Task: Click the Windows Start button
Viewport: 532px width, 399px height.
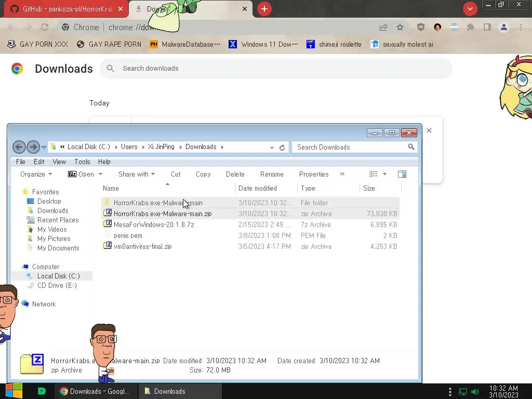Action: click(x=14, y=391)
